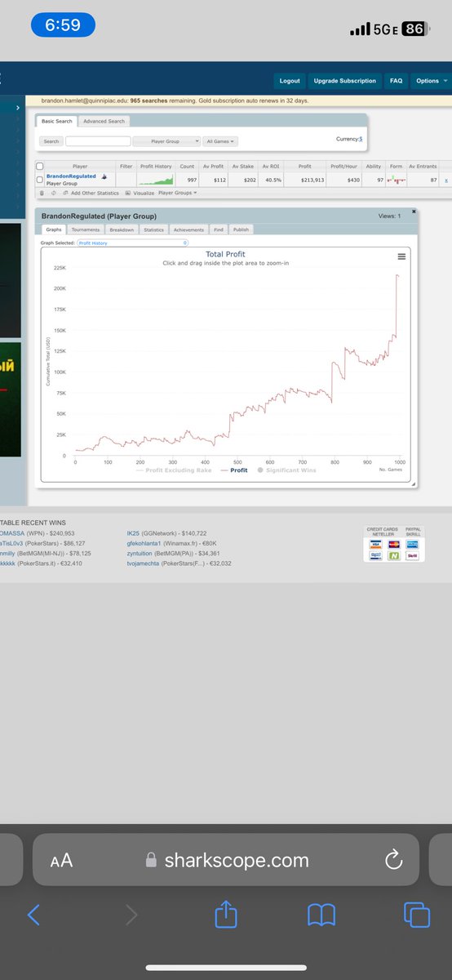Viewport: 452px width, 980px height.
Task: Open the Graphs tab
Action: coord(53,229)
